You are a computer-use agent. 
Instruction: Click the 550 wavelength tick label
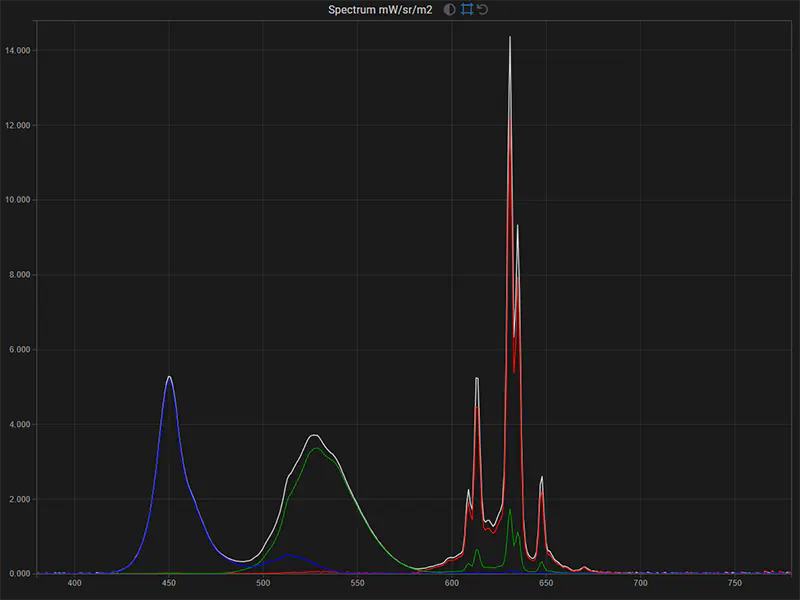point(358,580)
